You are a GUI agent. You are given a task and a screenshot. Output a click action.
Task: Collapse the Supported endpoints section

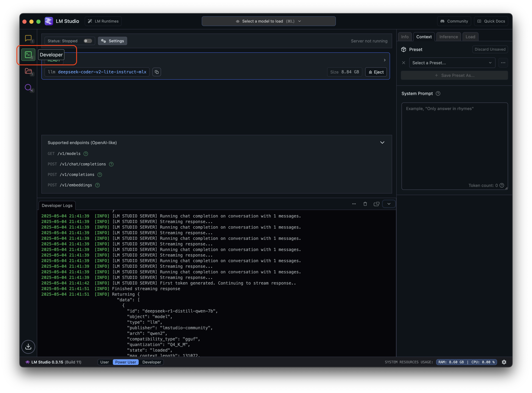tap(382, 143)
